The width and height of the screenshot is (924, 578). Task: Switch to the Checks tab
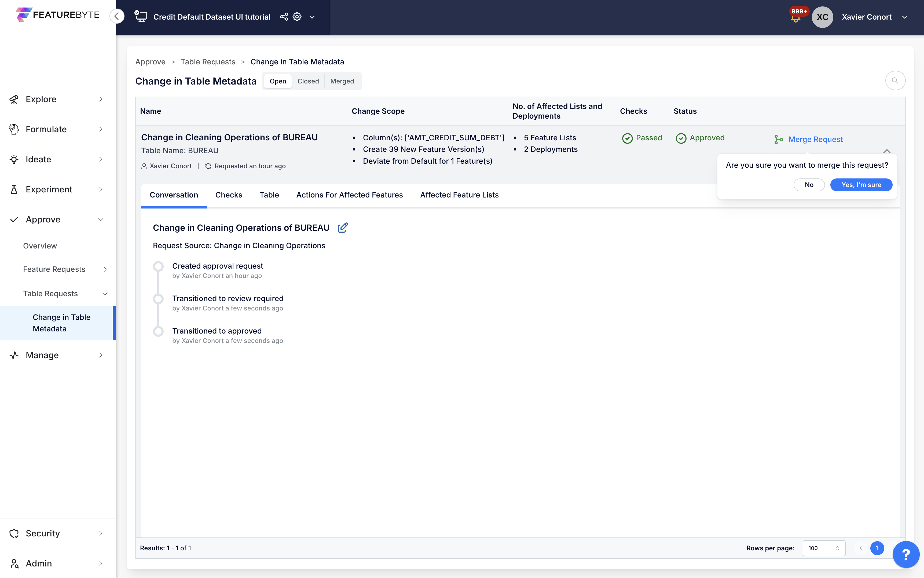229,195
